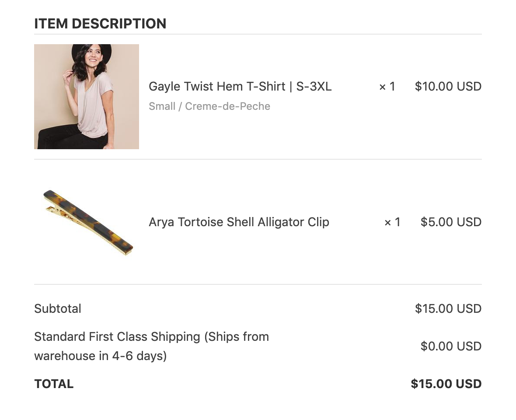This screenshot has width=516, height=420.
Task: Click the $15.00 USD subtotal amount
Action: point(448,308)
